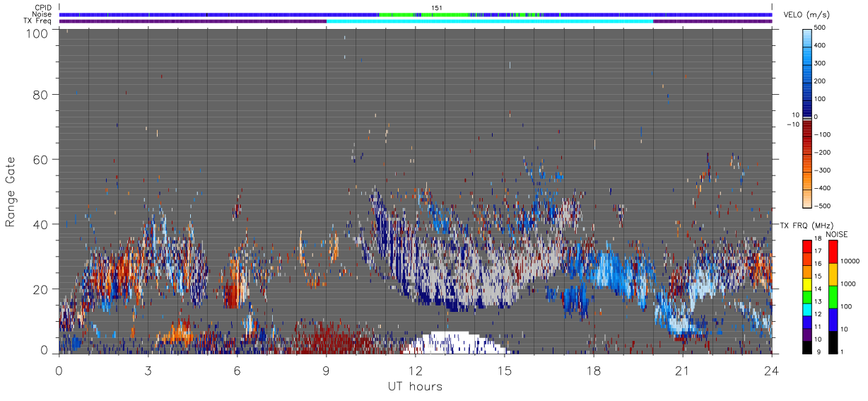Click the 18 tick on UT hours axis

coord(594,370)
